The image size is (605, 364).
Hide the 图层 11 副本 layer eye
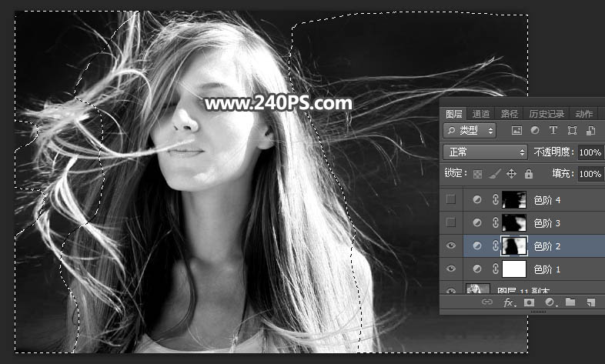click(x=450, y=290)
